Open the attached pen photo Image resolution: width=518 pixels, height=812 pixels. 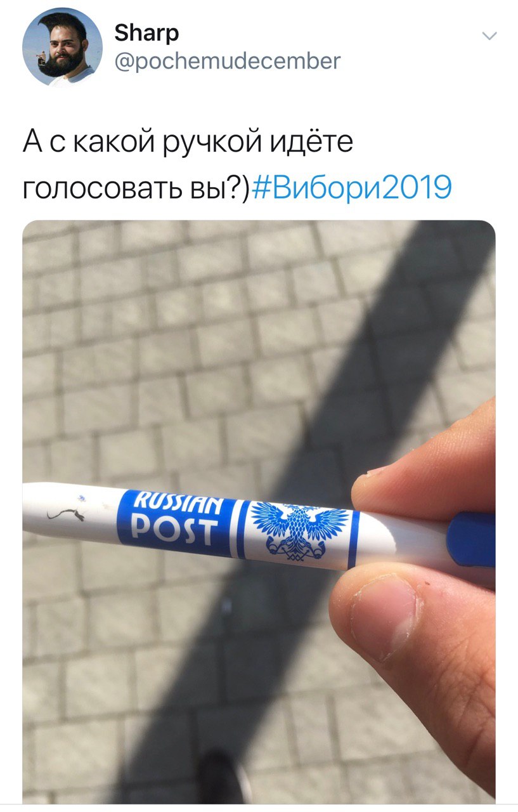259,511
